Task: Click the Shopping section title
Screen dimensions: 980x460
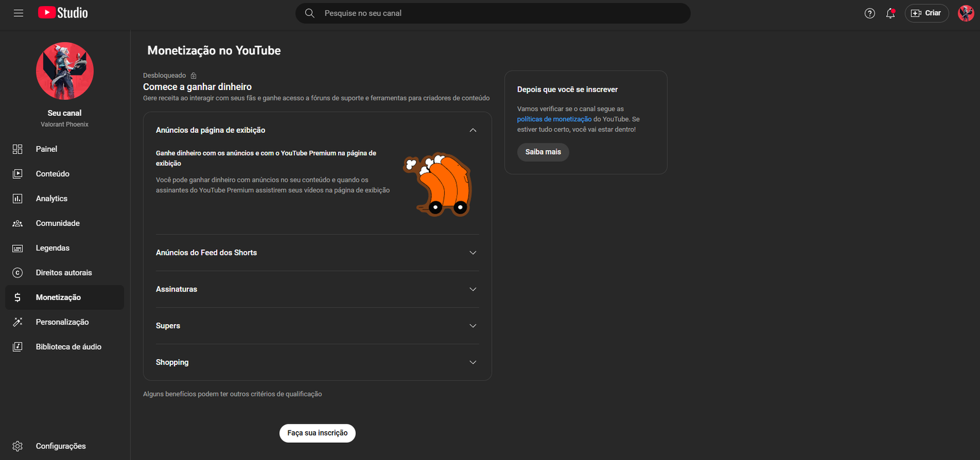Action: coord(172,362)
